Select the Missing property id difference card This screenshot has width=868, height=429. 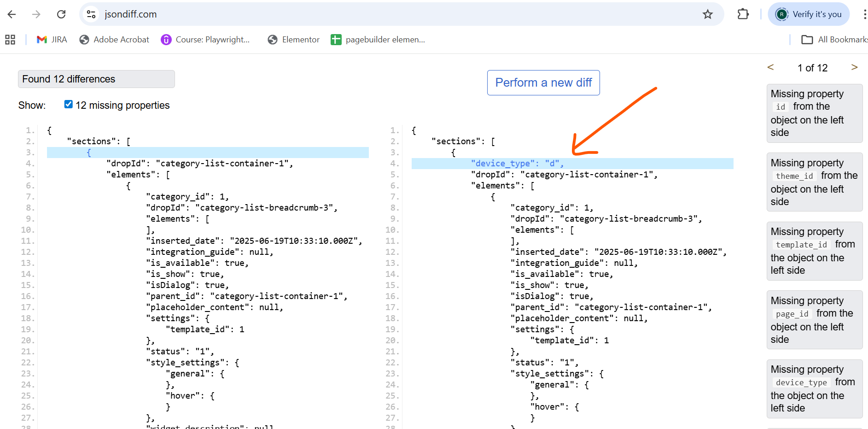[815, 113]
